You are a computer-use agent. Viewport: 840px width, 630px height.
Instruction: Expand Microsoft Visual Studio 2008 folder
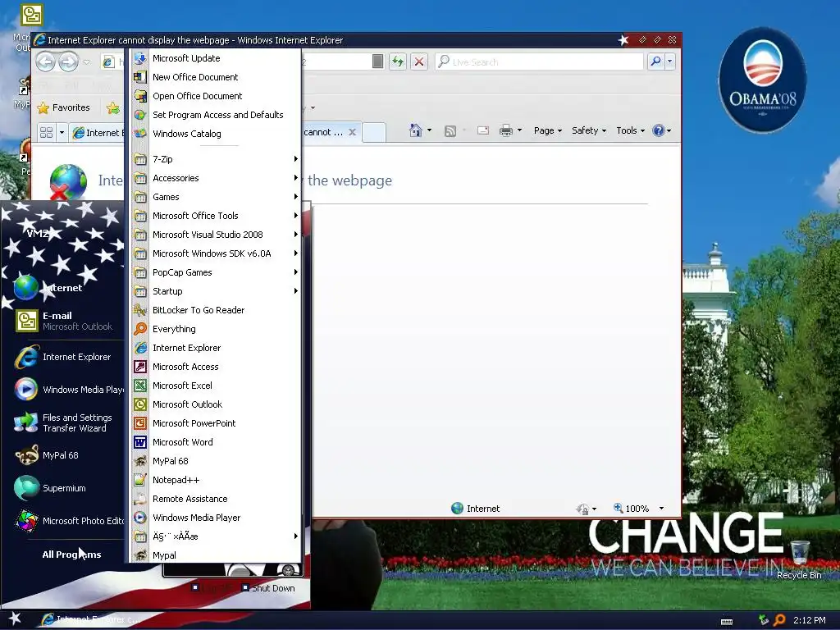(x=215, y=234)
